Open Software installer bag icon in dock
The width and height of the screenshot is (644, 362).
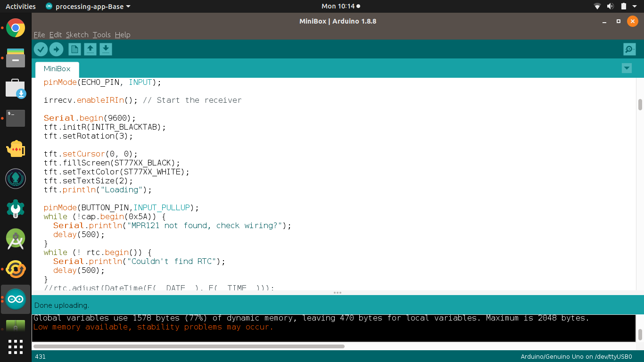tap(16, 88)
